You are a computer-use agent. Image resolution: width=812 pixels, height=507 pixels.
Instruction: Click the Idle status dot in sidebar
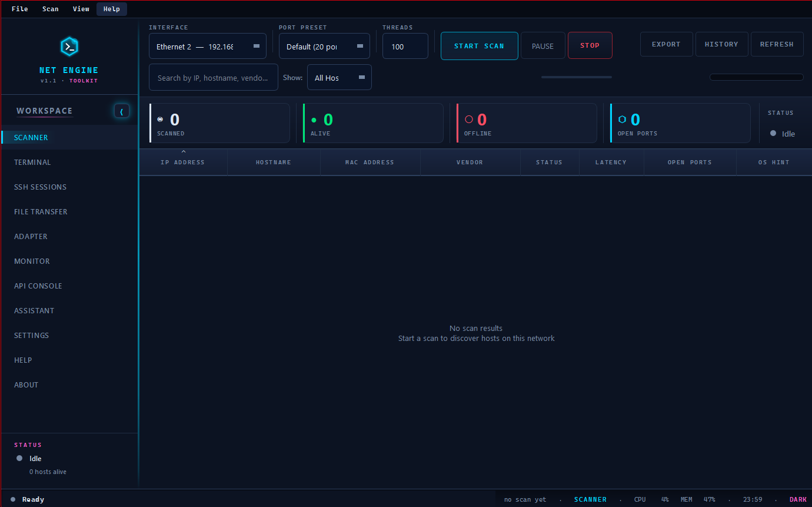click(x=19, y=458)
